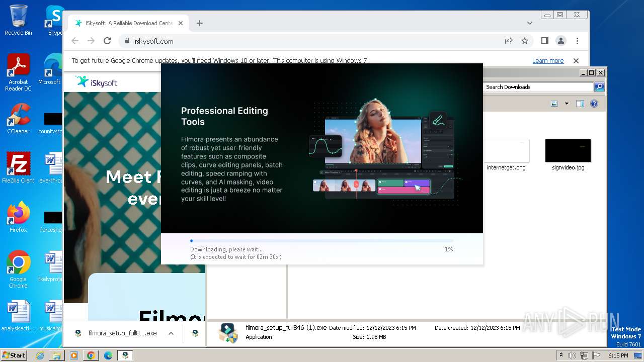Open a new Chrome tab
This screenshot has height=362, width=644.
200,23
